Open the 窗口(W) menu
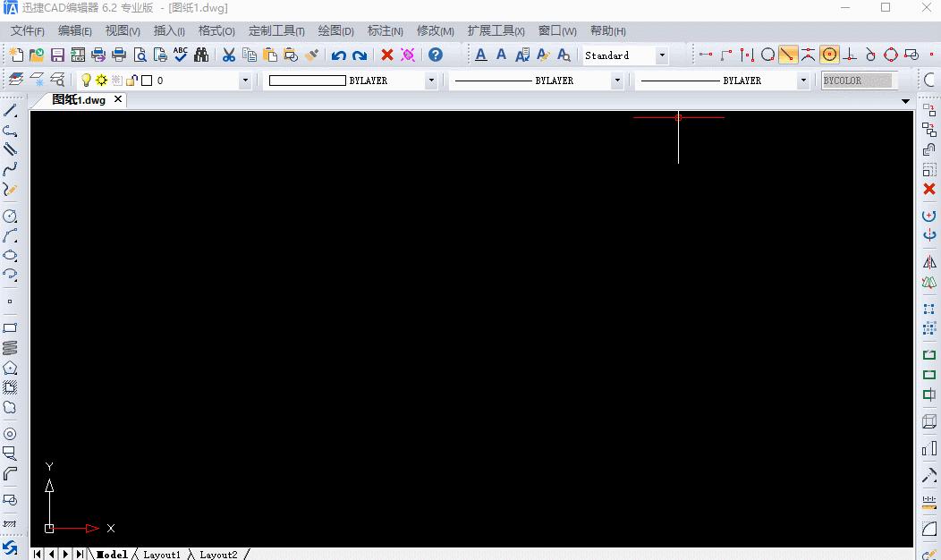The height and width of the screenshot is (560, 941). [557, 30]
